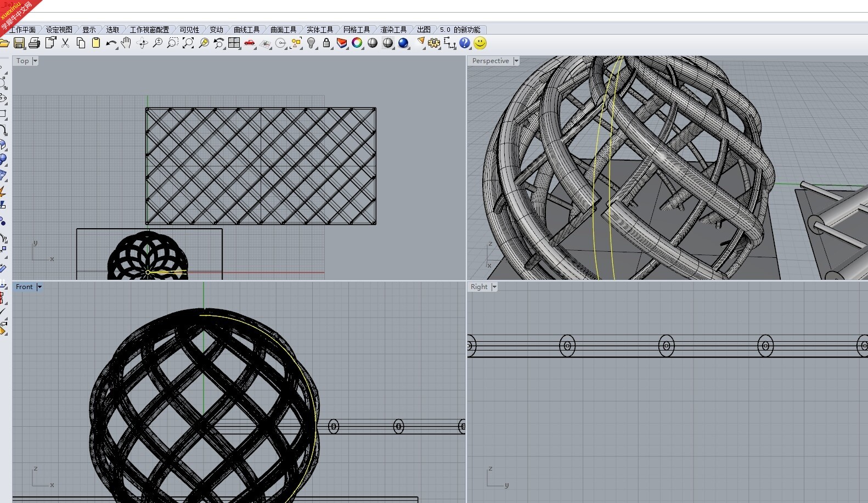Select the woven sphere in Front viewport
Viewport: 868px width, 503px height.
204,405
